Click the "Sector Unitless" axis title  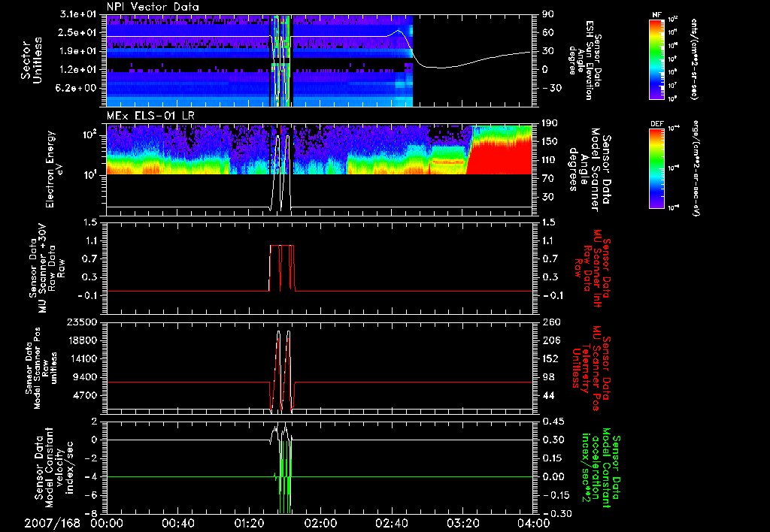(x=32, y=60)
